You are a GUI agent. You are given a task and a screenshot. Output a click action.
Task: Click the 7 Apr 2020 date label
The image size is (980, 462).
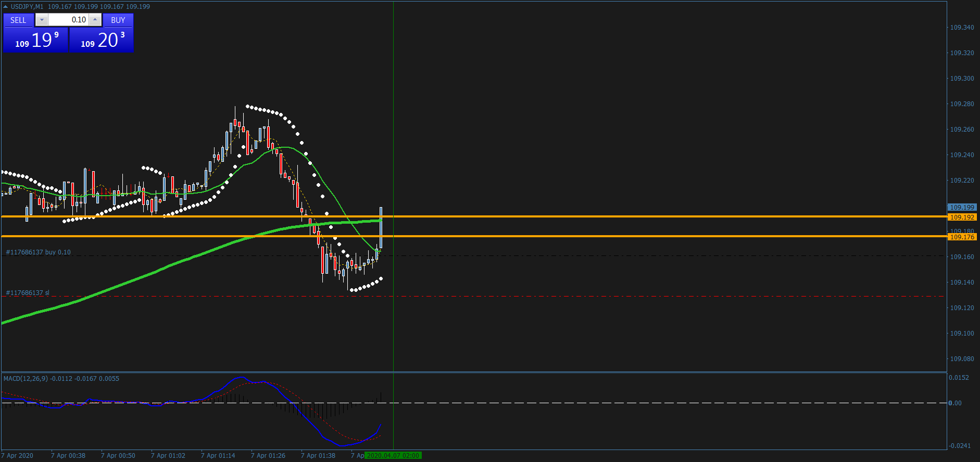point(17,456)
